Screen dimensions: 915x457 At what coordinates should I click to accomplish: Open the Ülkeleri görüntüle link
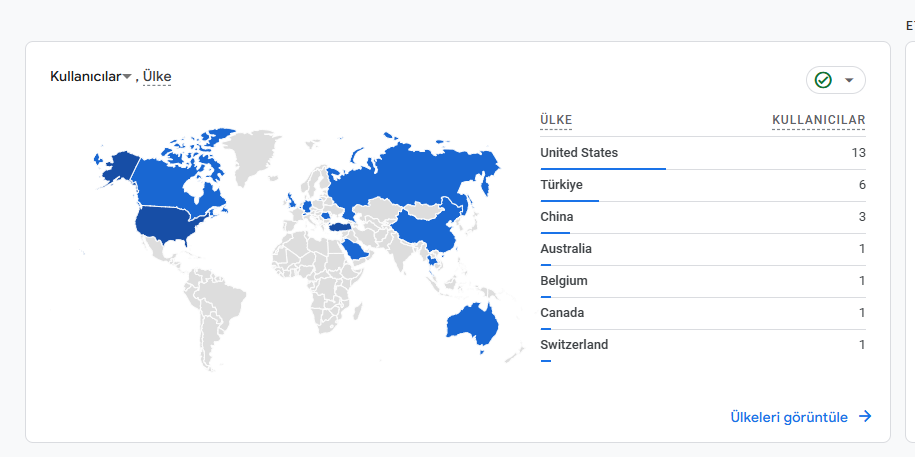(789, 417)
